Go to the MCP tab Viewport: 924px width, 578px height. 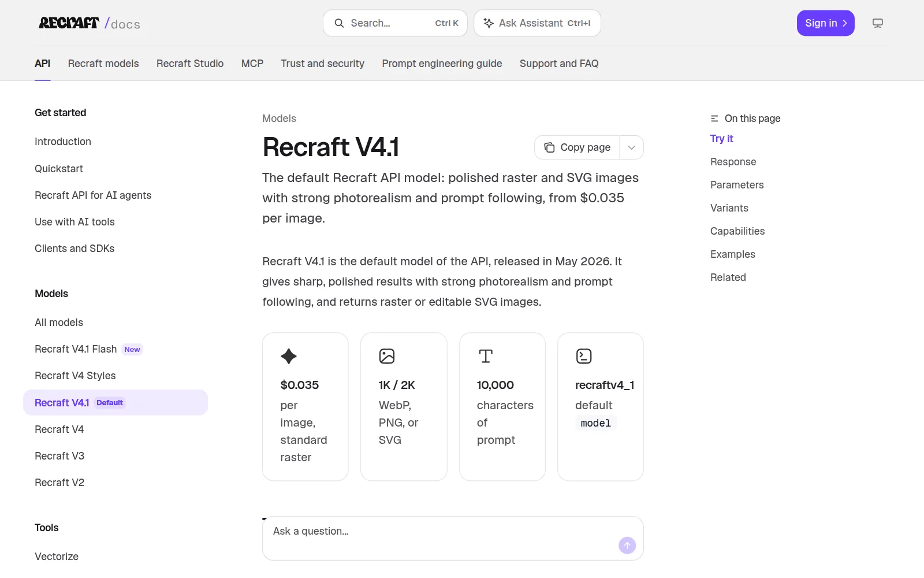(252, 64)
